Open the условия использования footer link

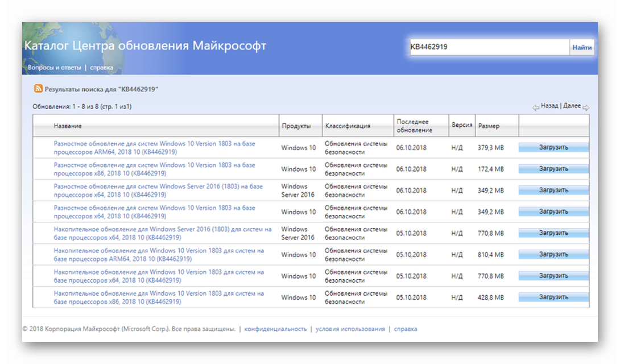[350, 329]
